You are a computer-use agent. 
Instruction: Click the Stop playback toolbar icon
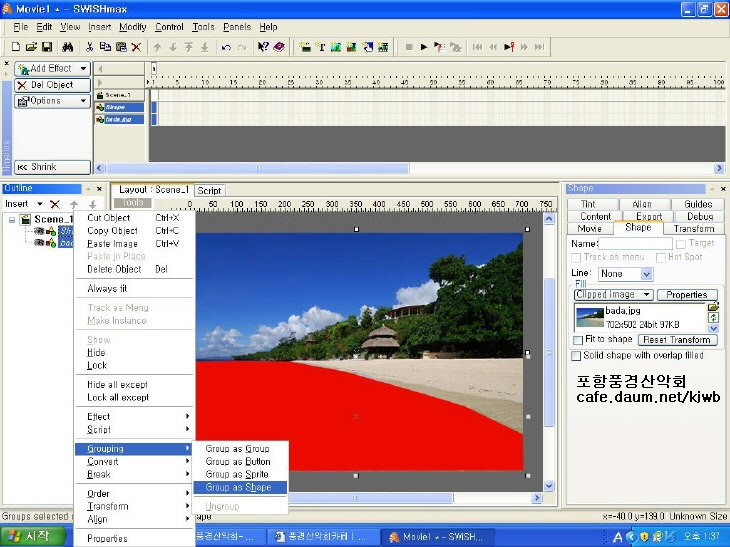pyautogui.click(x=409, y=47)
